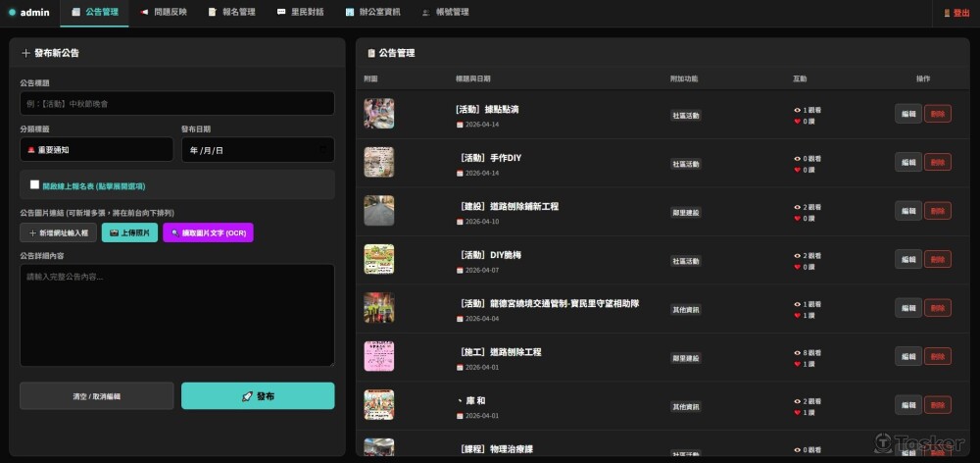Click the calendar icon beside 2026-04-04

click(460, 319)
